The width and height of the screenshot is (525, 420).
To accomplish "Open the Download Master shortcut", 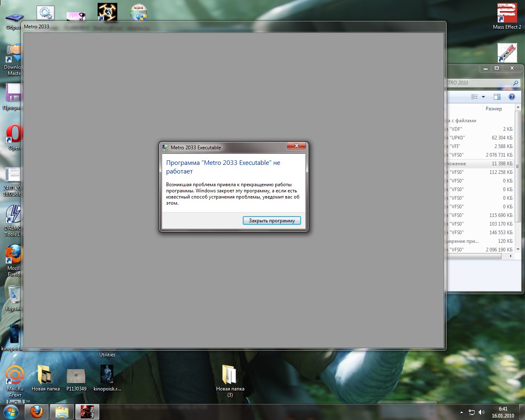I will pyautogui.click(x=13, y=59).
